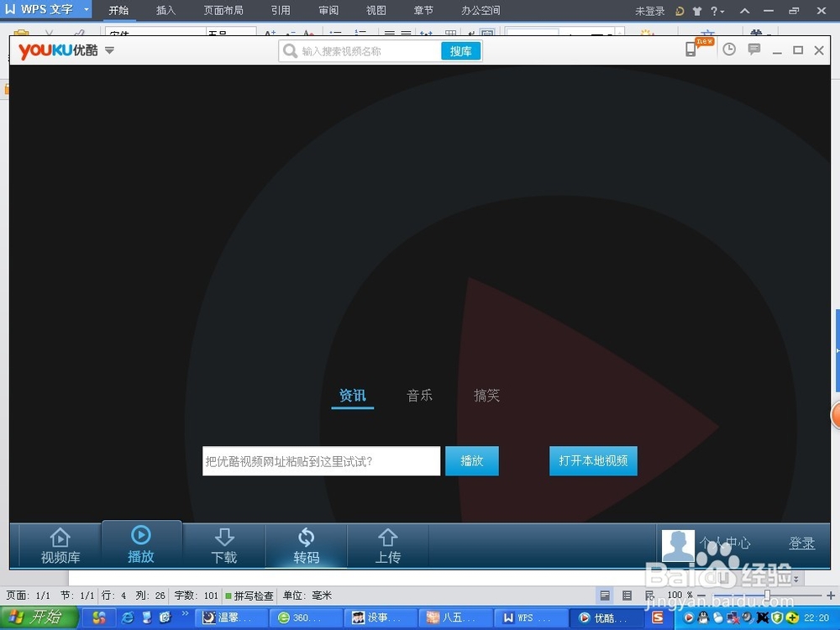This screenshot has height=630, width=840.
Task: Click 字数: 101 in the status bar
Action: tap(196, 596)
